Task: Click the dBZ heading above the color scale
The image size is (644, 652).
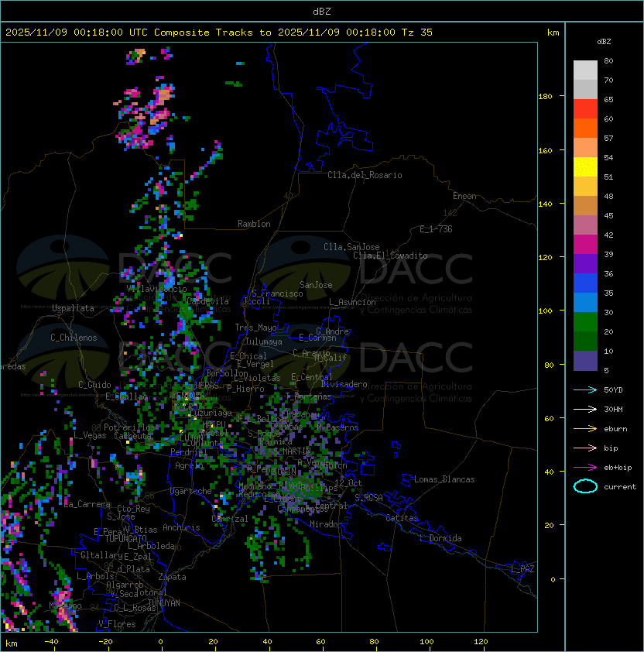Action: (604, 42)
